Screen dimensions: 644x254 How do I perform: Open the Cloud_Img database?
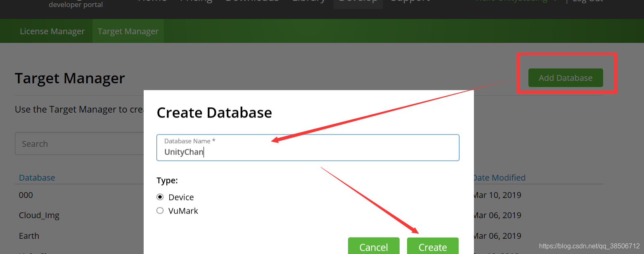click(x=39, y=215)
